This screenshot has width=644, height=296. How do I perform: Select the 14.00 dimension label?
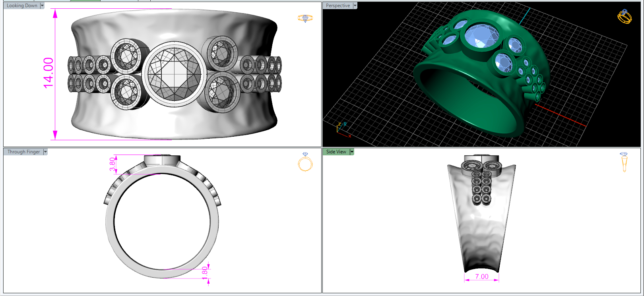click(x=48, y=73)
